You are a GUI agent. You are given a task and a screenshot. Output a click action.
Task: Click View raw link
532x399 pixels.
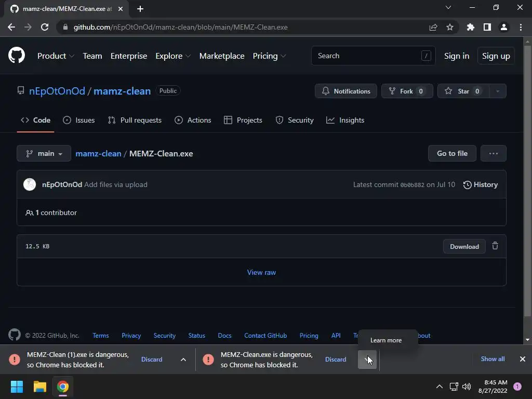[x=261, y=272]
